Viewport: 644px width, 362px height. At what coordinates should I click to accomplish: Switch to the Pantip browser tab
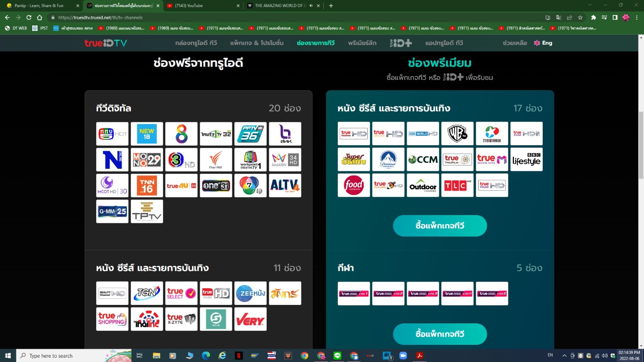(41, 6)
